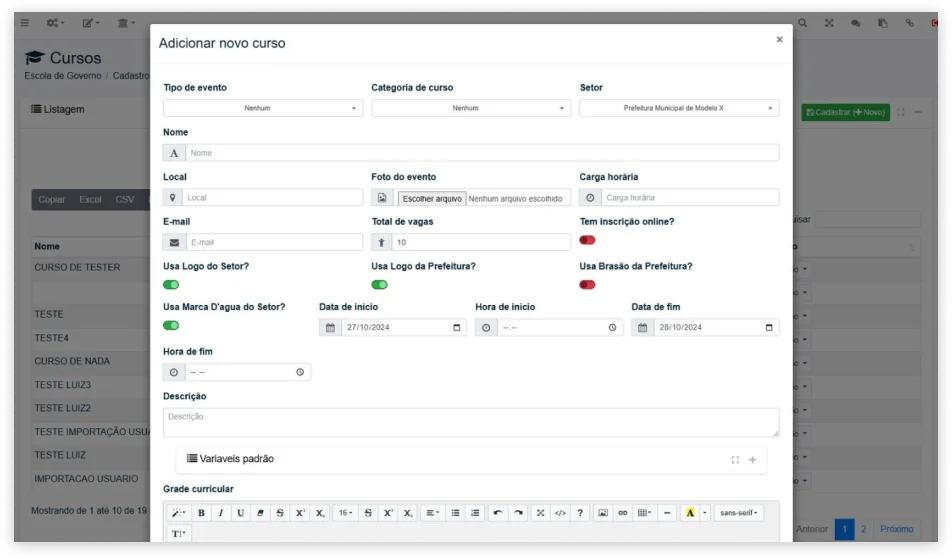Insert a horizontal rule line
952x559 pixels.
(667, 513)
